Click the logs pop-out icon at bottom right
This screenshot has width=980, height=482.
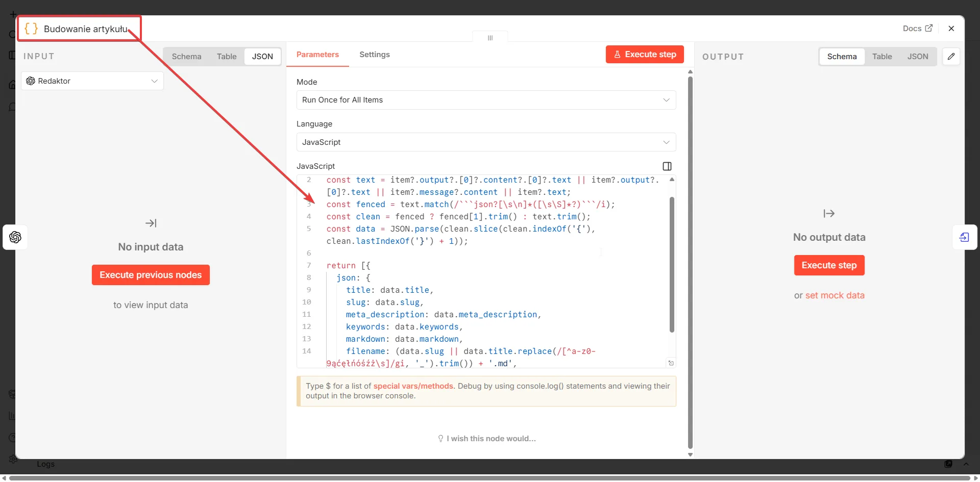click(x=948, y=464)
